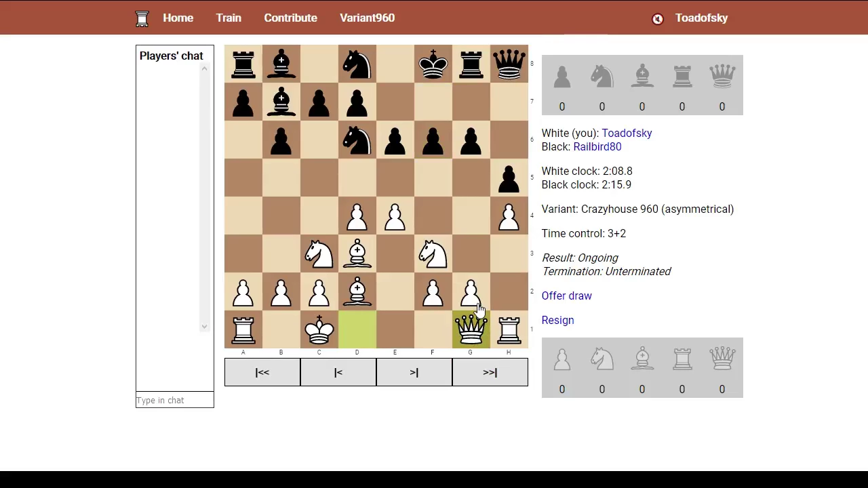Viewport: 868px width, 488px height.
Task: Click the chat scrollbar up arrow
Action: (x=204, y=68)
